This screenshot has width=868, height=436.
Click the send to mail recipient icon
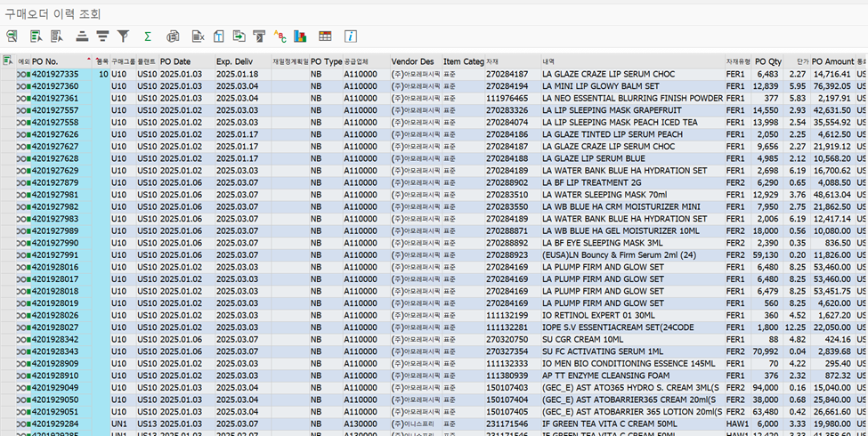(259, 36)
